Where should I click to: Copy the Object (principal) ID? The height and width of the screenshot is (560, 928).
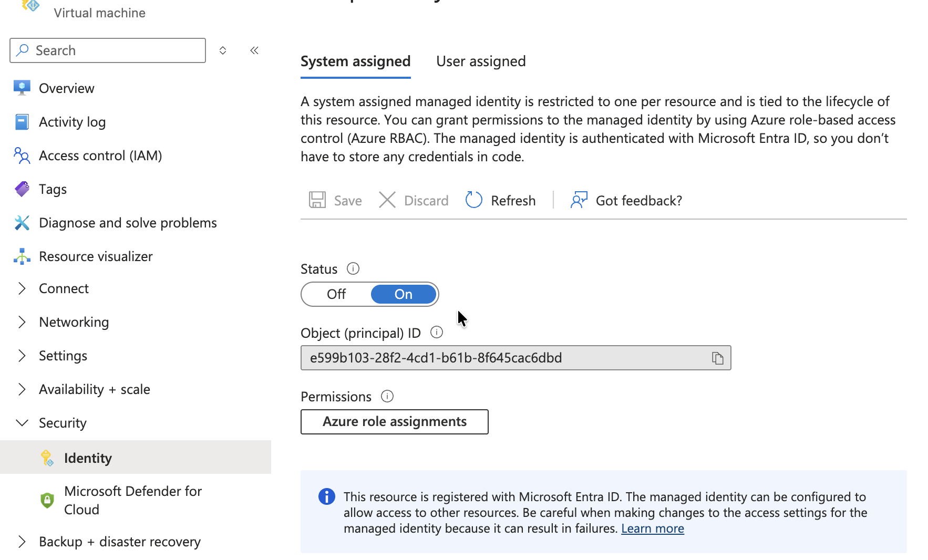click(718, 358)
